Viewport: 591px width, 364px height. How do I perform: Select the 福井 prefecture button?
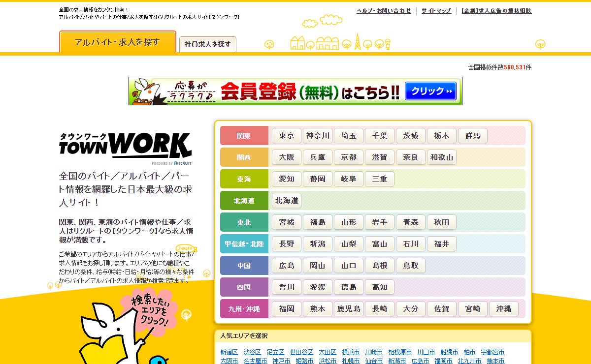pos(442,244)
